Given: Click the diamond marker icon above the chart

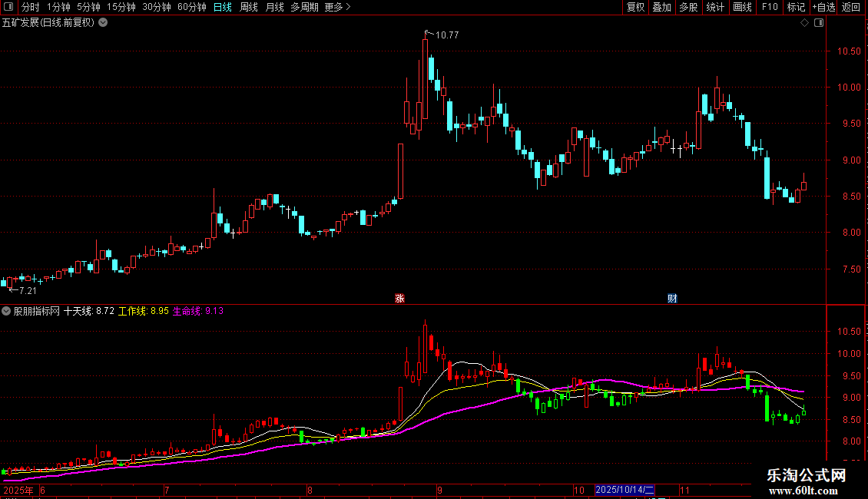Looking at the screenshot, I should 804,23.
